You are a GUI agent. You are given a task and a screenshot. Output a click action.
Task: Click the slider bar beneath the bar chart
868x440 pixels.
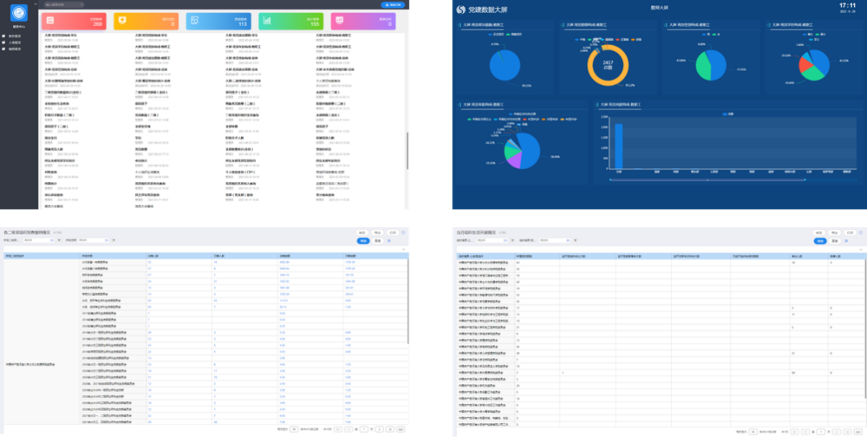point(708,180)
